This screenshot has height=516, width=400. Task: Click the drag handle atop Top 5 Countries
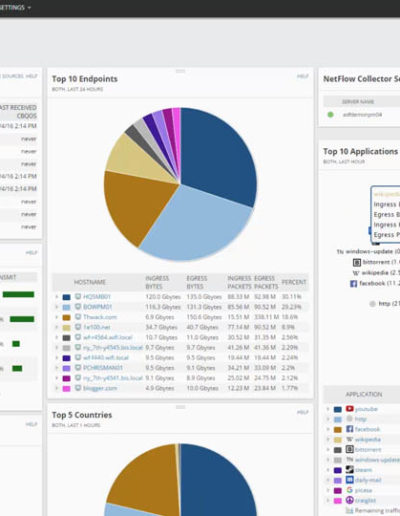tap(180, 407)
